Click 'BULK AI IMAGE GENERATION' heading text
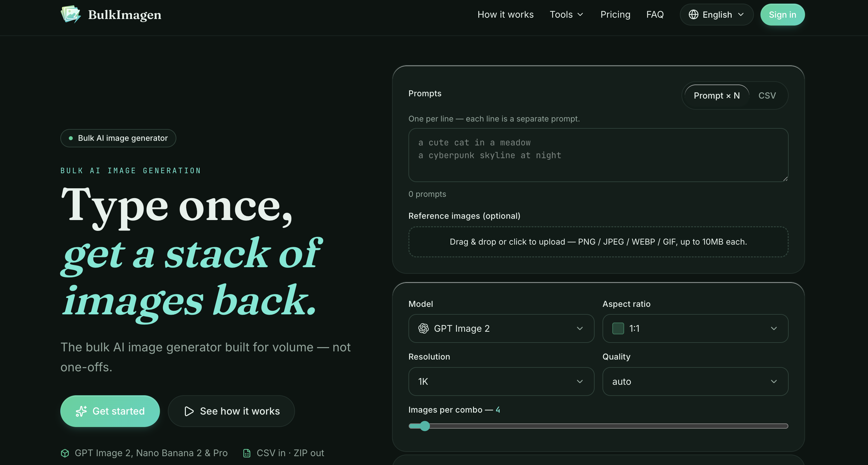Image resolution: width=868 pixels, height=465 pixels. pos(131,171)
